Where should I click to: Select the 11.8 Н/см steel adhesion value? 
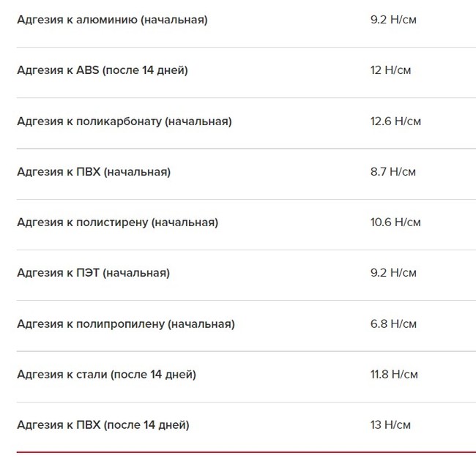click(394, 374)
